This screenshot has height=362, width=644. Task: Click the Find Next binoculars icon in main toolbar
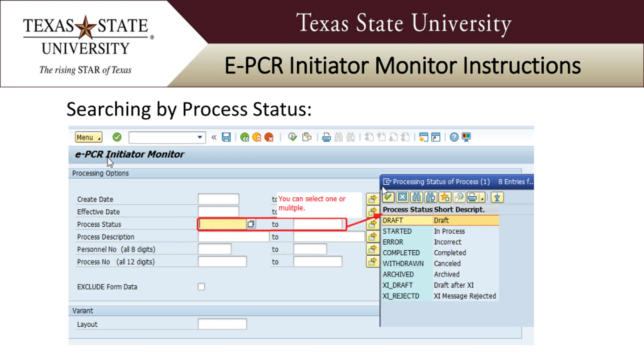(351, 137)
